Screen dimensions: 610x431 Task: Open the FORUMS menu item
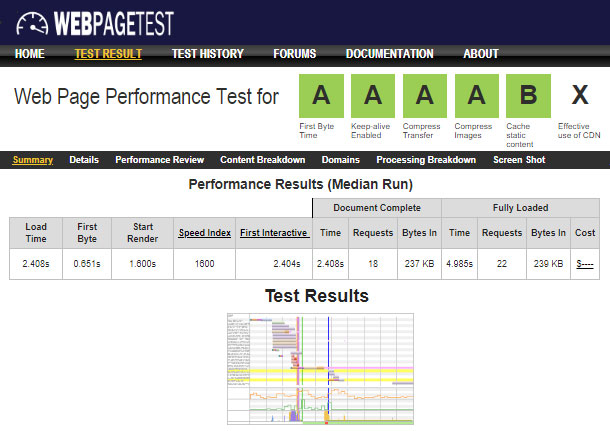(294, 54)
